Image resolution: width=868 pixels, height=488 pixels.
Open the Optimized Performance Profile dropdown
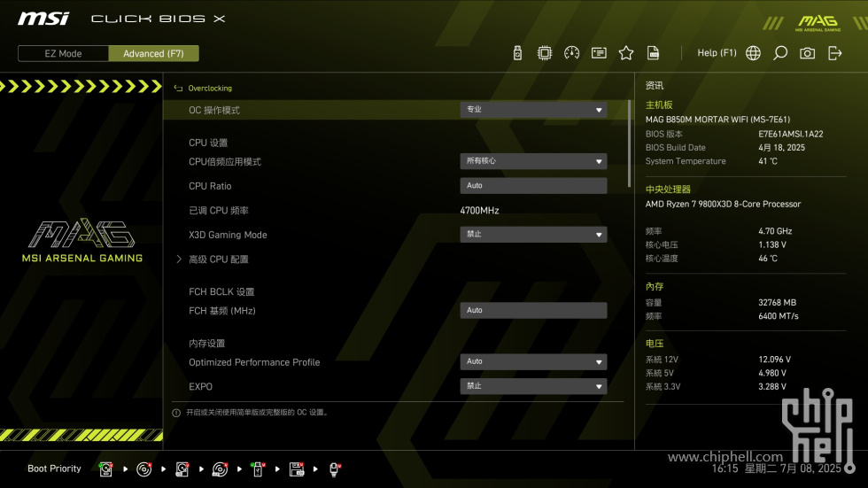(x=533, y=362)
